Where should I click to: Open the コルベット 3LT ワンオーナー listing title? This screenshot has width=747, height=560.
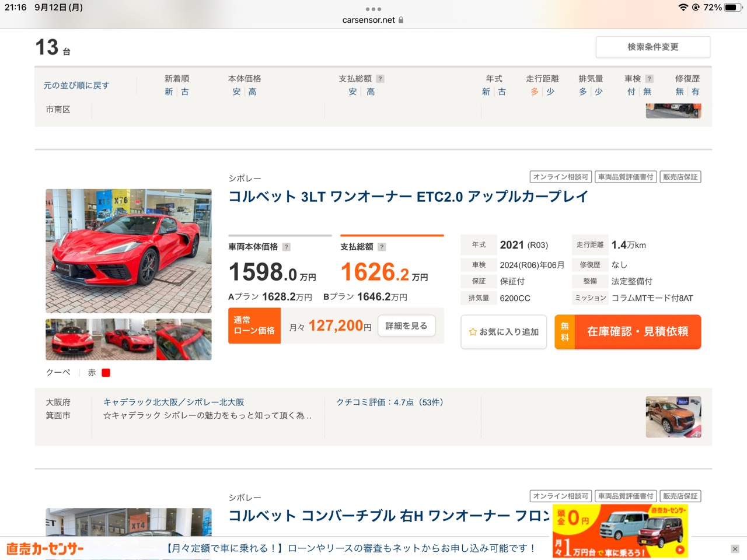(x=408, y=197)
